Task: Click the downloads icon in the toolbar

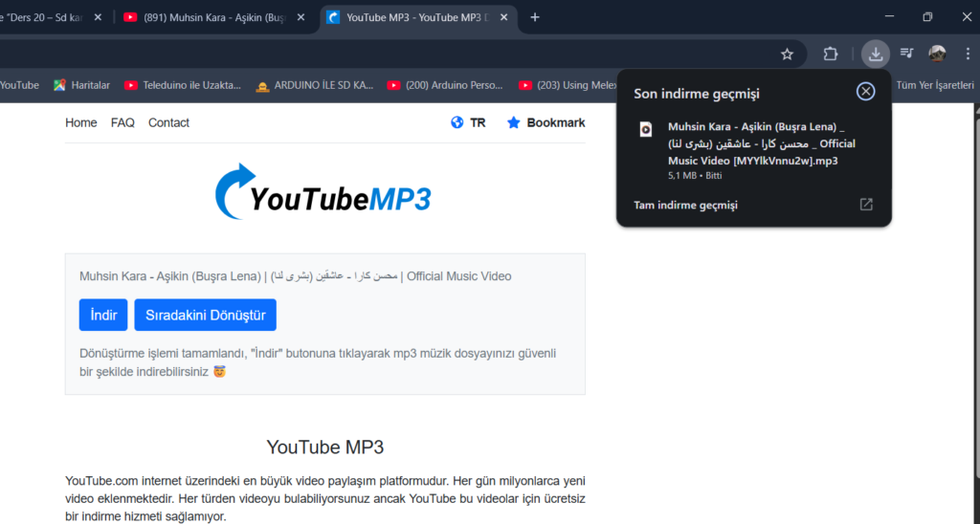Action: point(875,55)
